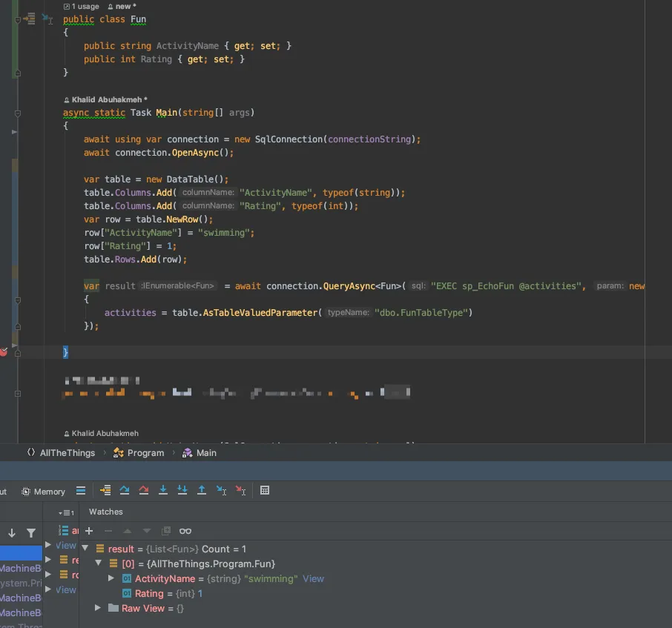The width and height of the screenshot is (672, 628).
Task: Click the Move Watch Up triangle icon
Action: coord(128,531)
